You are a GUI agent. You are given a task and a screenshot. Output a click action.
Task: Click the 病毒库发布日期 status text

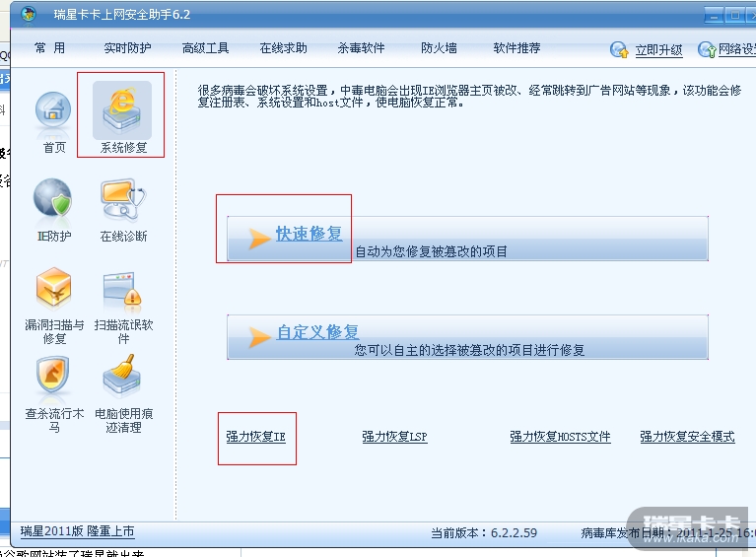[668, 533]
